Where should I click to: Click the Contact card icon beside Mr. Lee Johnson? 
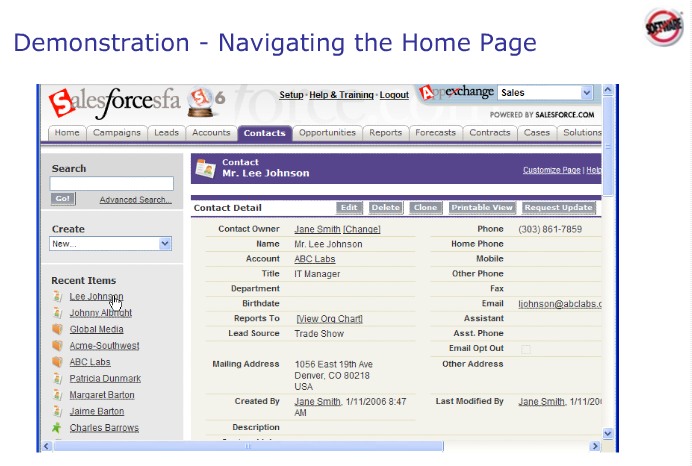(205, 168)
